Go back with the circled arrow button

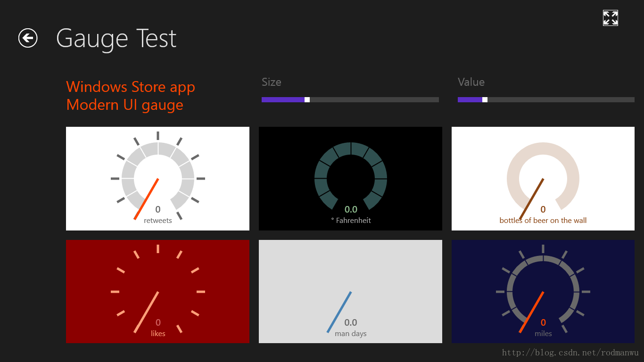28,38
